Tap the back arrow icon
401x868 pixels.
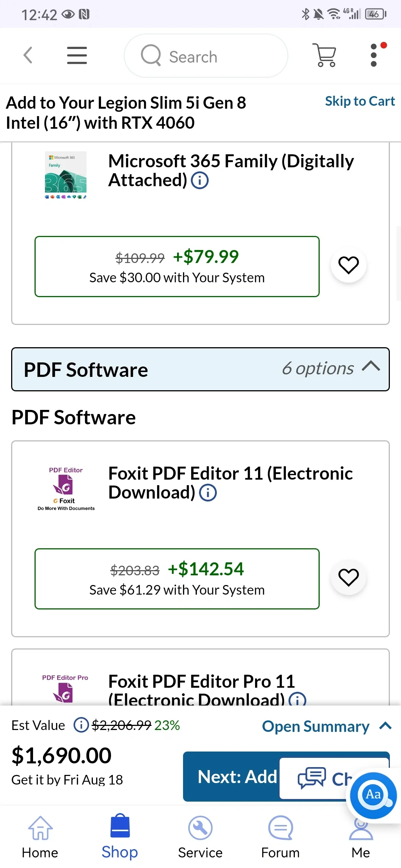pyautogui.click(x=28, y=56)
